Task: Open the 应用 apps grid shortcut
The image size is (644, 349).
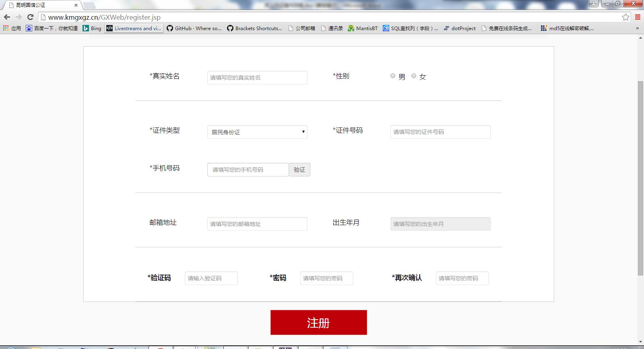Action: 12,28
